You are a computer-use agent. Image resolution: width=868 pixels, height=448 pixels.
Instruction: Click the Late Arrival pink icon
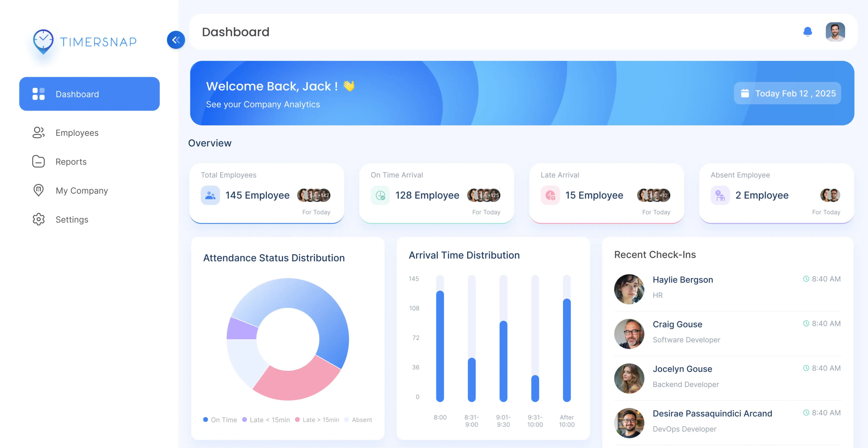550,195
